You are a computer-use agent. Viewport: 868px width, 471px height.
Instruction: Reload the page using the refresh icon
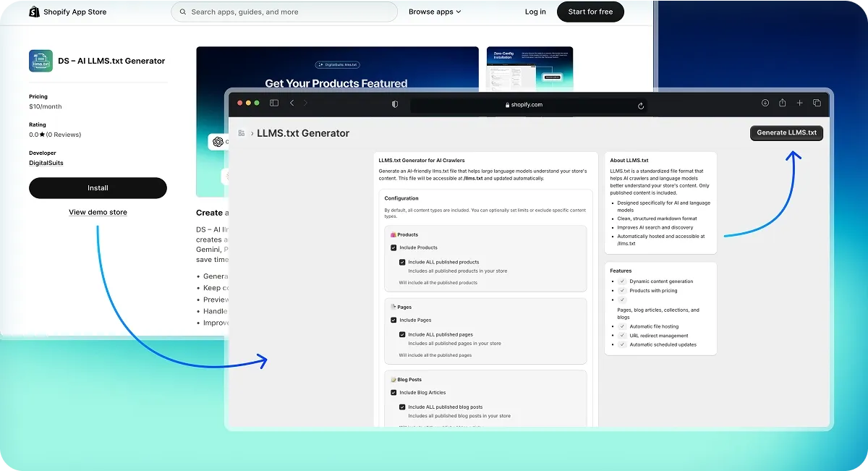[x=641, y=105]
